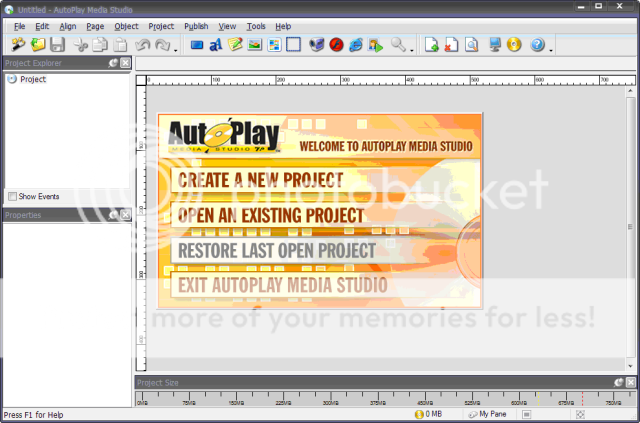Build project with the gold CD icon
This screenshot has height=423, width=640.
[x=514, y=45]
